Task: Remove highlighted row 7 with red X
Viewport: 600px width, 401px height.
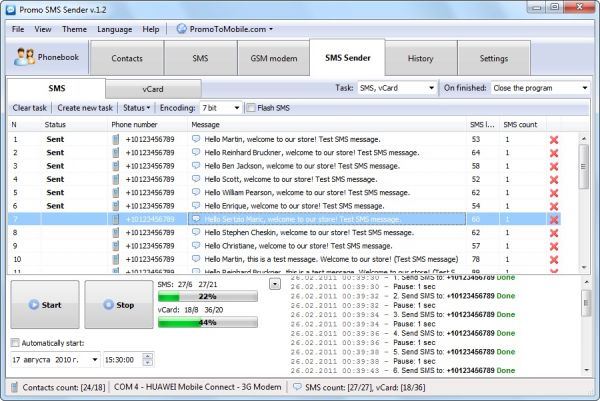Action: (554, 220)
